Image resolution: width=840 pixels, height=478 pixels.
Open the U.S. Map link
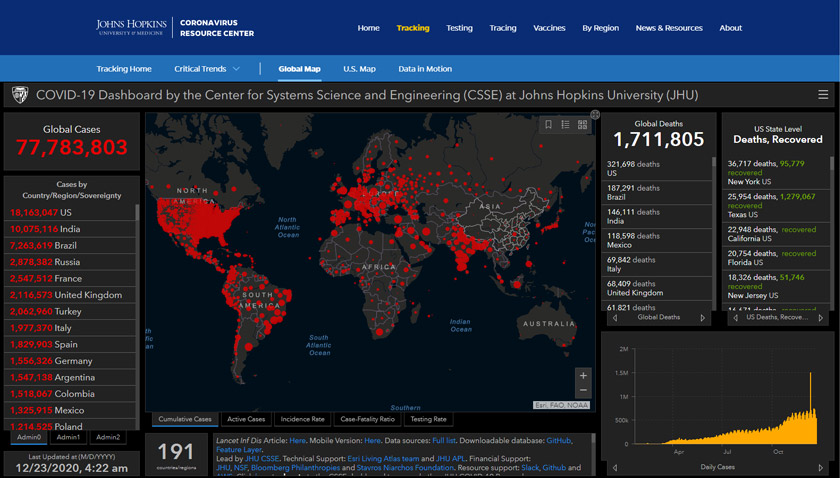click(x=359, y=69)
